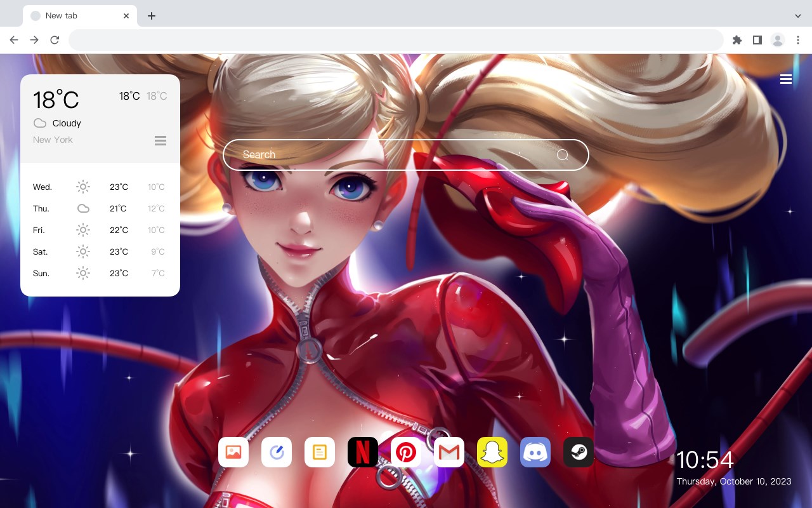The image size is (812, 508).
Task: Click Friday's high temperature 22°C
Action: (119, 230)
